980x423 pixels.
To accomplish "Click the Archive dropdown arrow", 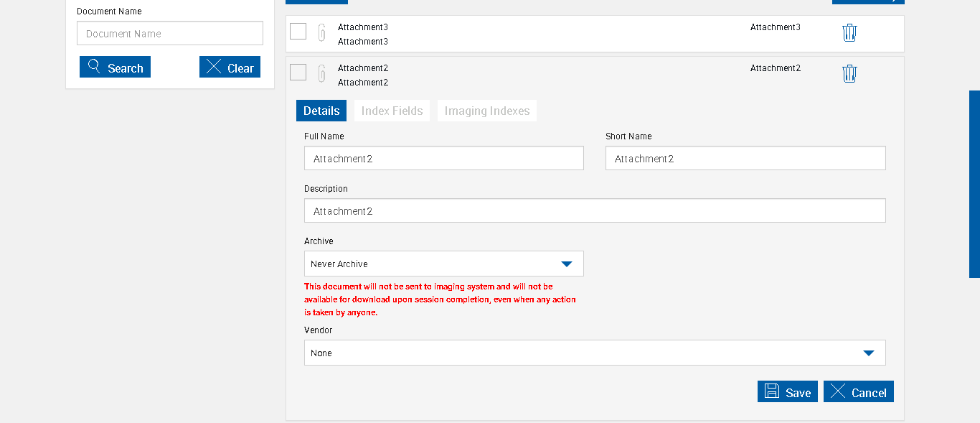I will [567, 264].
